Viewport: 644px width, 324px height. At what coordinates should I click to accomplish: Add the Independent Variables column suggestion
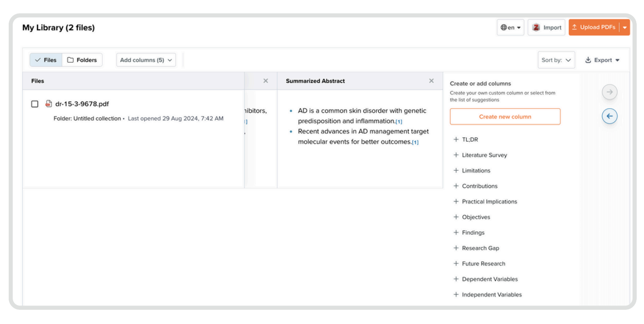pos(487,295)
